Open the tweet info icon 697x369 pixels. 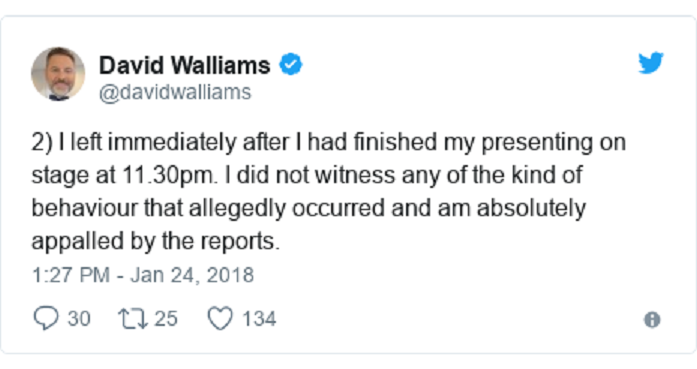(x=652, y=320)
